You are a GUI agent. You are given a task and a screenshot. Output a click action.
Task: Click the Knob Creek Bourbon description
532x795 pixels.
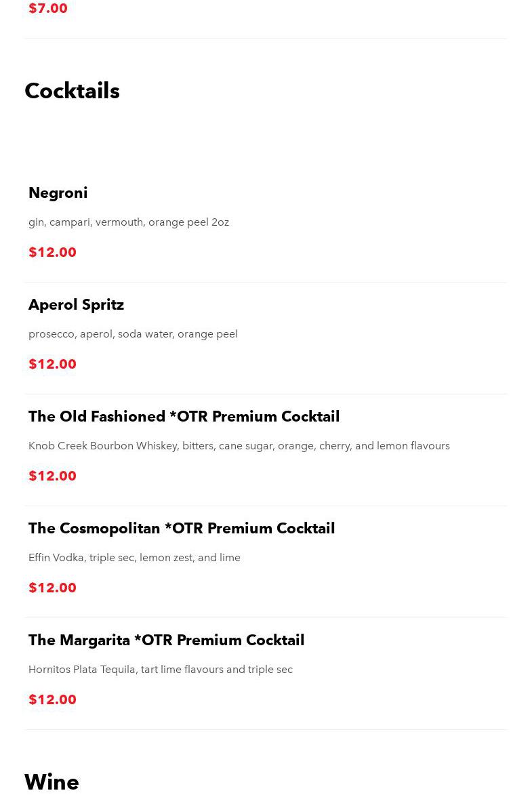click(239, 446)
